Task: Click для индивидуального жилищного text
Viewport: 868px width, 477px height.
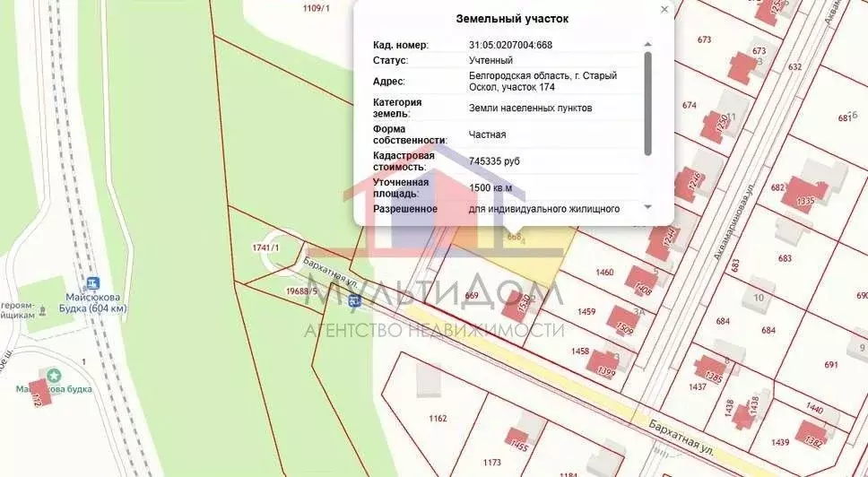Action: pyautogui.click(x=543, y=209)
